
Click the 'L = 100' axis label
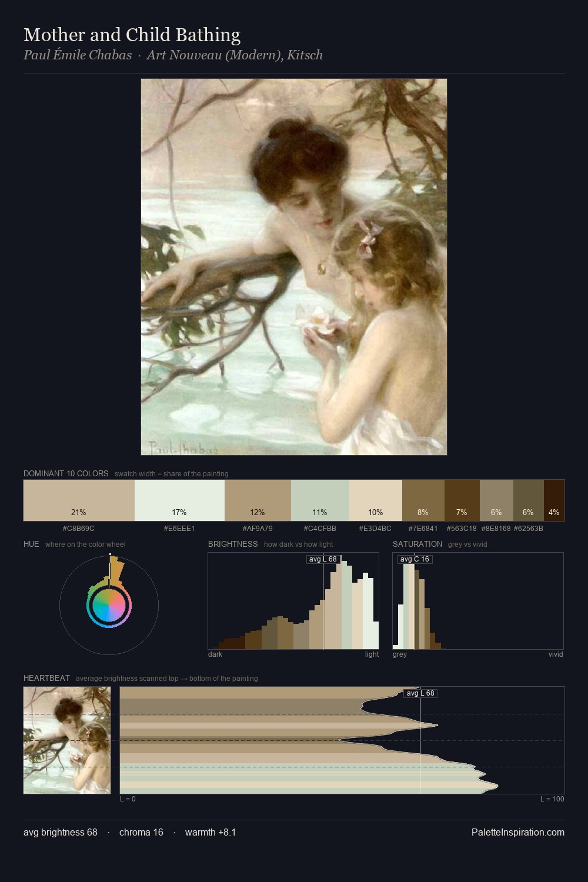coord(552,799)
